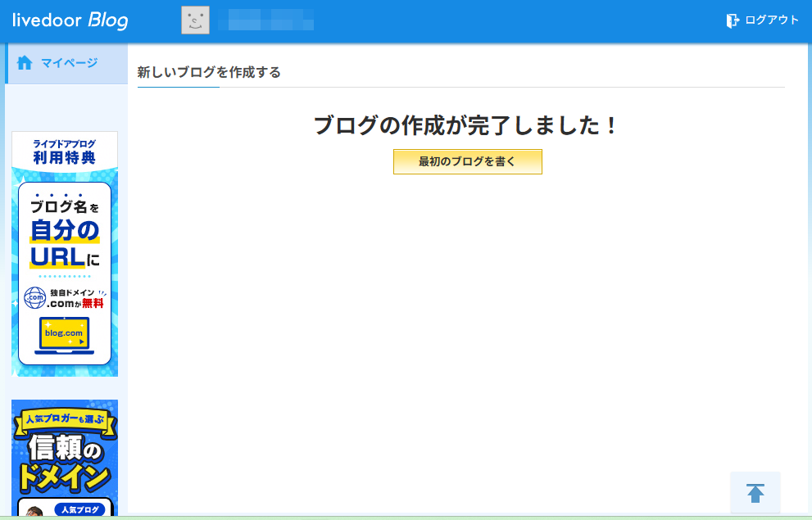Open the user avatar face icon

[x=195, y=20]
